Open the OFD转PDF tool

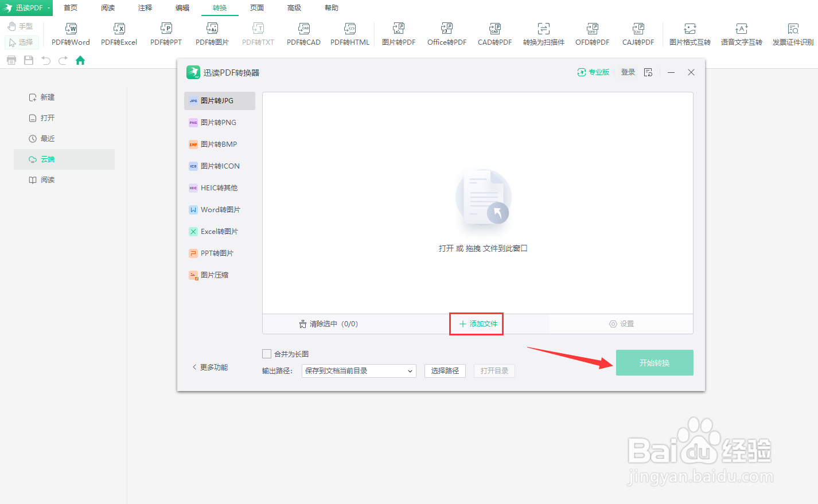[x=592, y=34]
